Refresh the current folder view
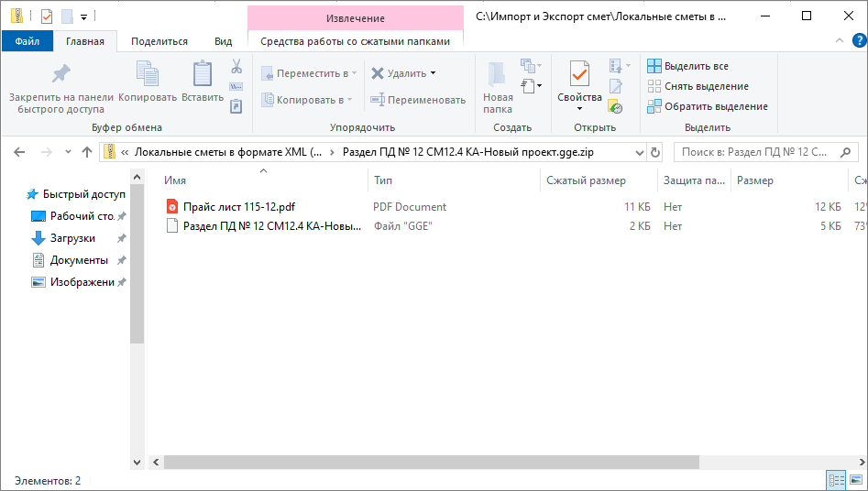This screenshot has height=491, width=868. point(654,152)
